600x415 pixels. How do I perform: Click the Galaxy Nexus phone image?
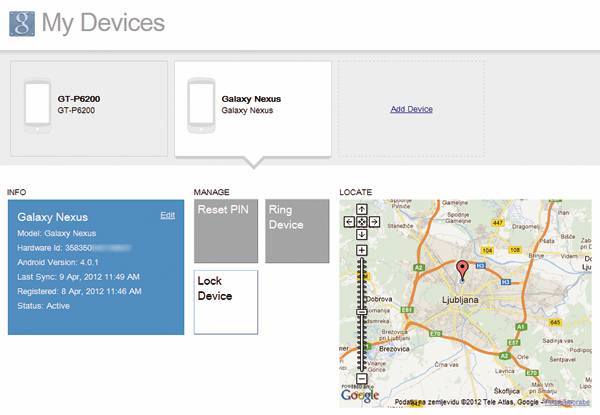coord(201,106)
